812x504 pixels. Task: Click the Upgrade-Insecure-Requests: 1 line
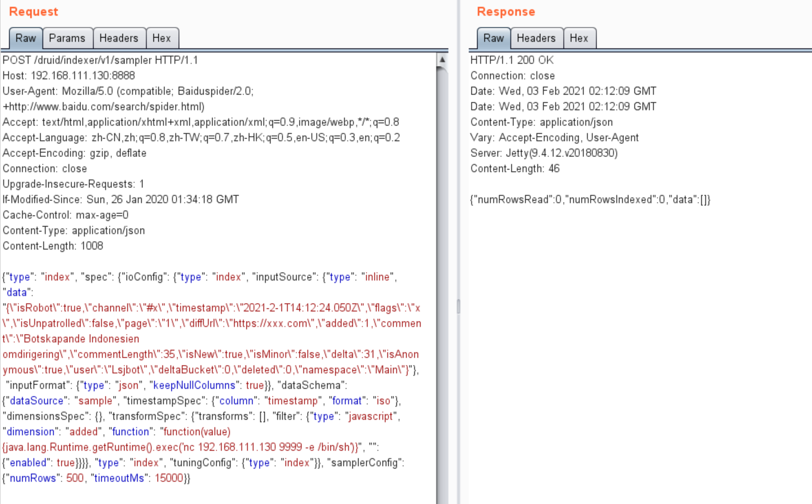[73, 184]
